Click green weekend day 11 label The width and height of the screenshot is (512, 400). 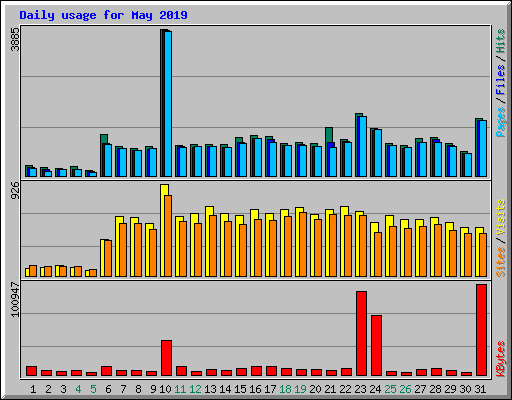coord(180,389)
